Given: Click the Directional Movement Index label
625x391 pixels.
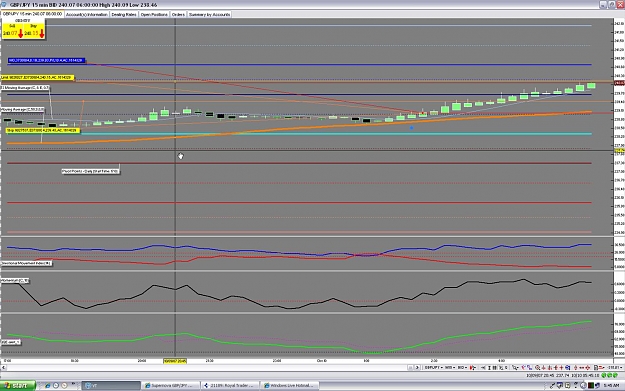Looking at the screenshot, I should pos(26,263).
